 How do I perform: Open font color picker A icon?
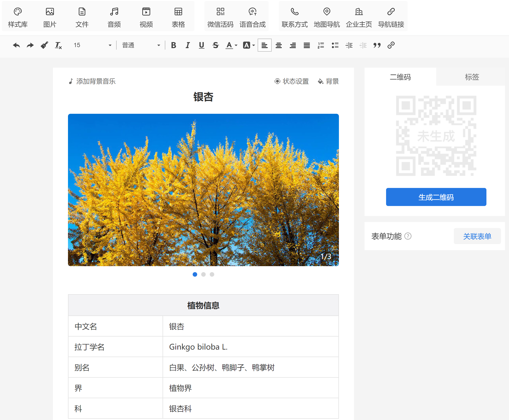[229, 45]
